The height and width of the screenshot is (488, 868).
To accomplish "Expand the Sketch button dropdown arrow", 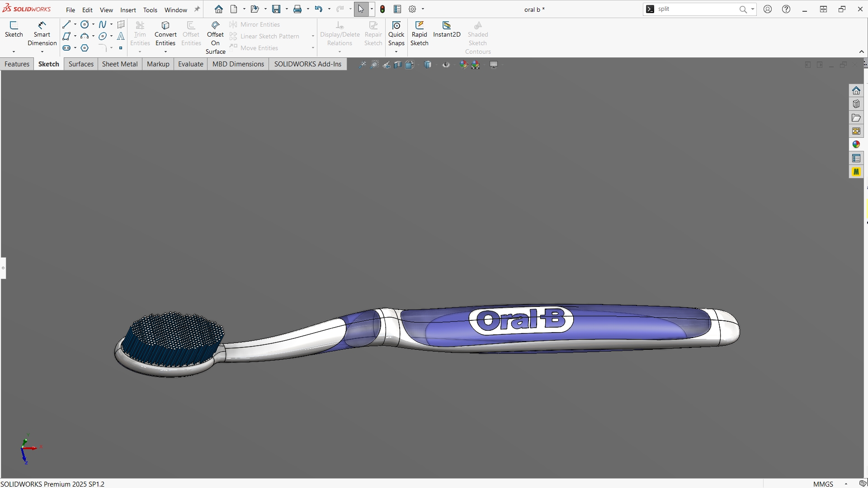I will pos(14,52).
